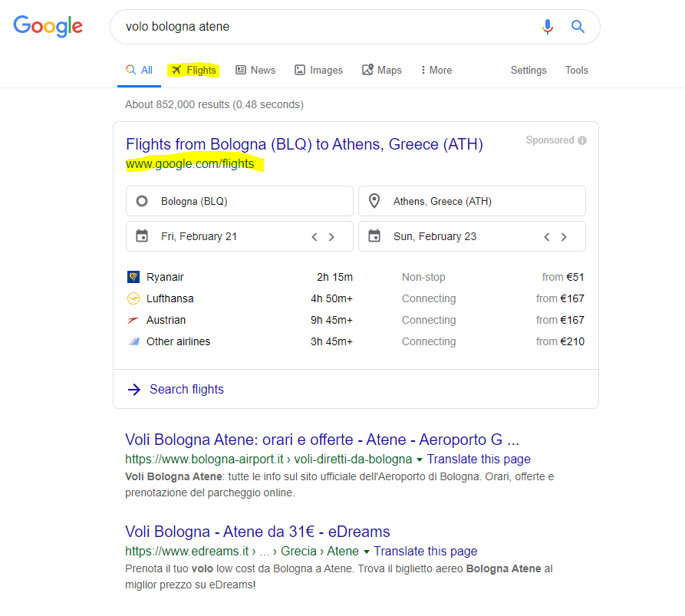Click the Search flights arrow link

point(176,389)
